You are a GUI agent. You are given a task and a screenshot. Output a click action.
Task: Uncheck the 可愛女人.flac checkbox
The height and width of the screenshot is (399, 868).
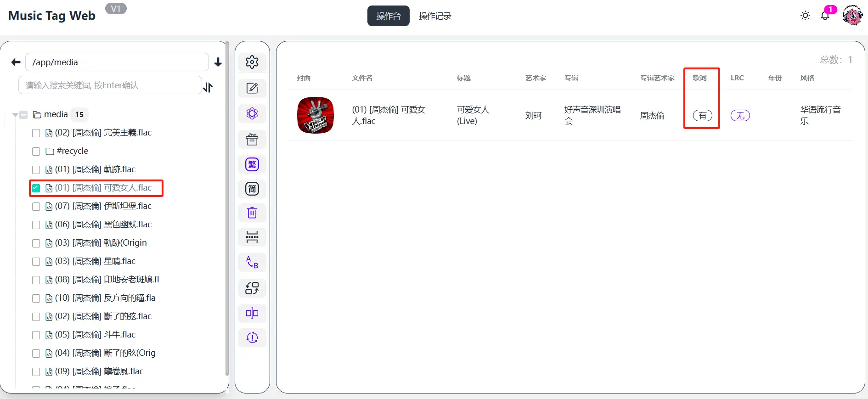tap(36, 188)
